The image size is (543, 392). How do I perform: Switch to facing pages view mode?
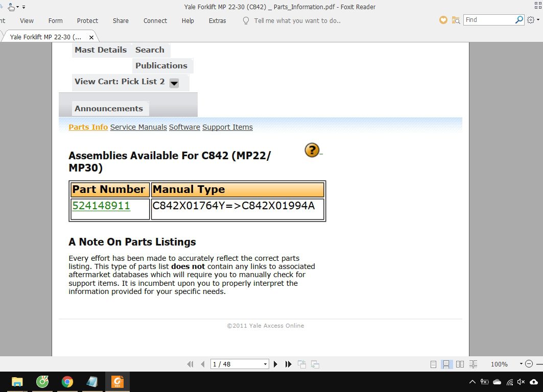point(460,364)
